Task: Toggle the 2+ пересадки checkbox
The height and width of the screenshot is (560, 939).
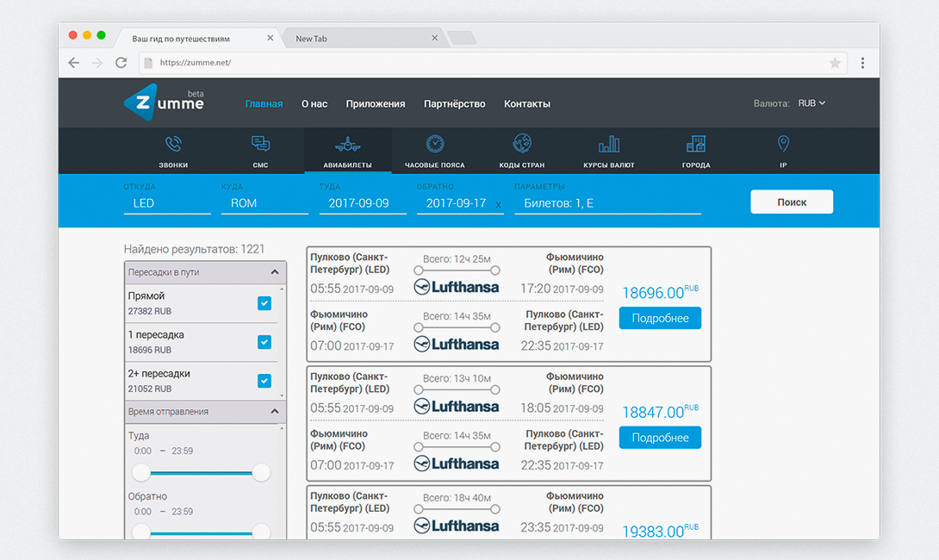Action: tap(264, 381)
